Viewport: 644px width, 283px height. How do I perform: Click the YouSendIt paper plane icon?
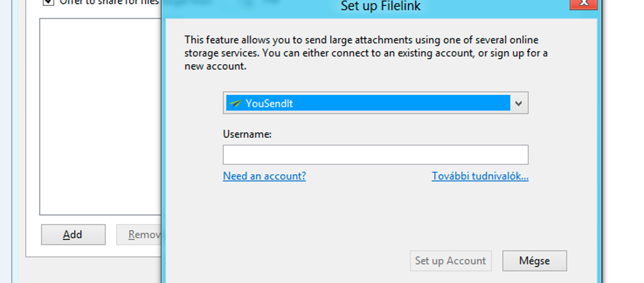235,103
